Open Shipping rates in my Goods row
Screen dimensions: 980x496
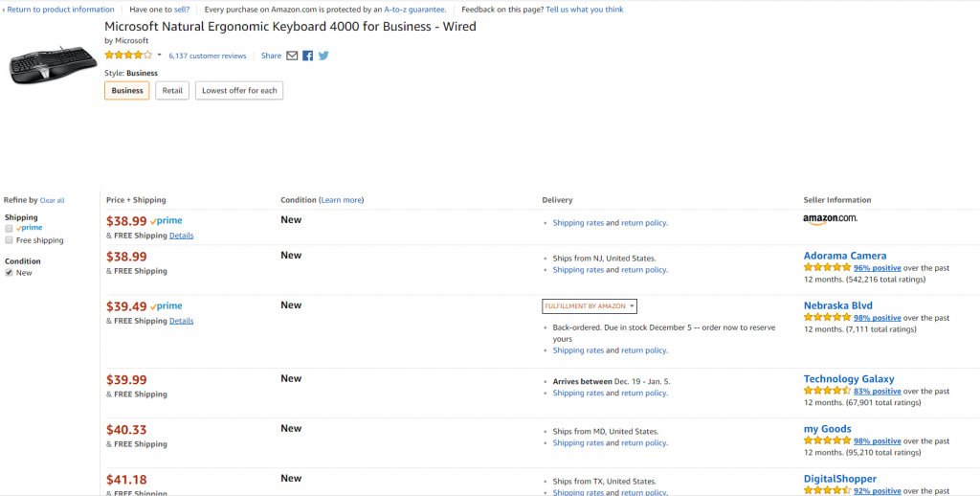pyautogui.click(x=578, y=442)
